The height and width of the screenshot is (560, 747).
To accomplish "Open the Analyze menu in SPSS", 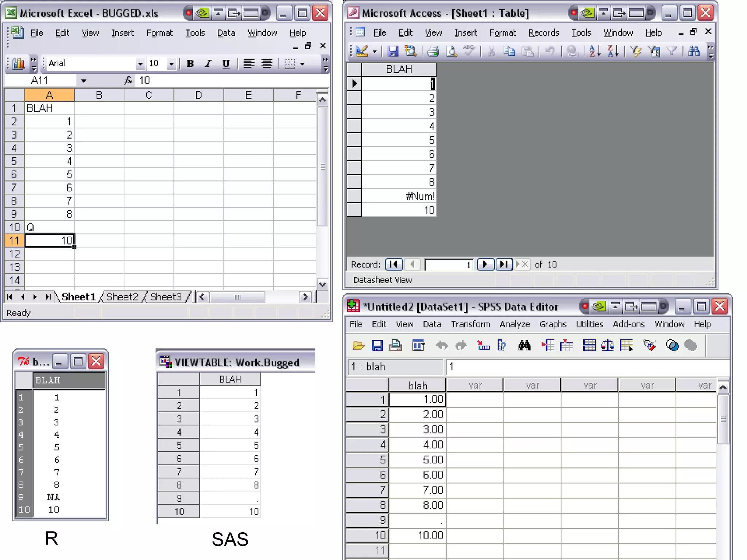I will click(x=514, y=324).
